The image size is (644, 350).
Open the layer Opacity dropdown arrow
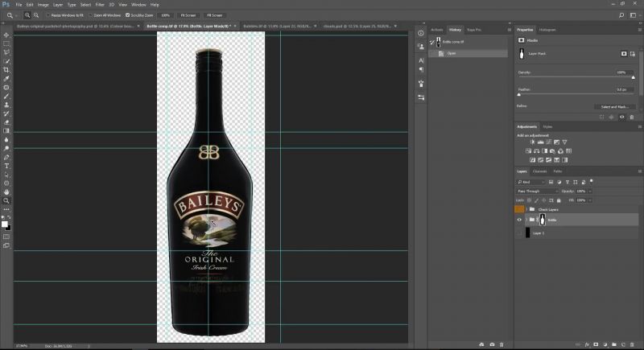(x=590, y=191)
